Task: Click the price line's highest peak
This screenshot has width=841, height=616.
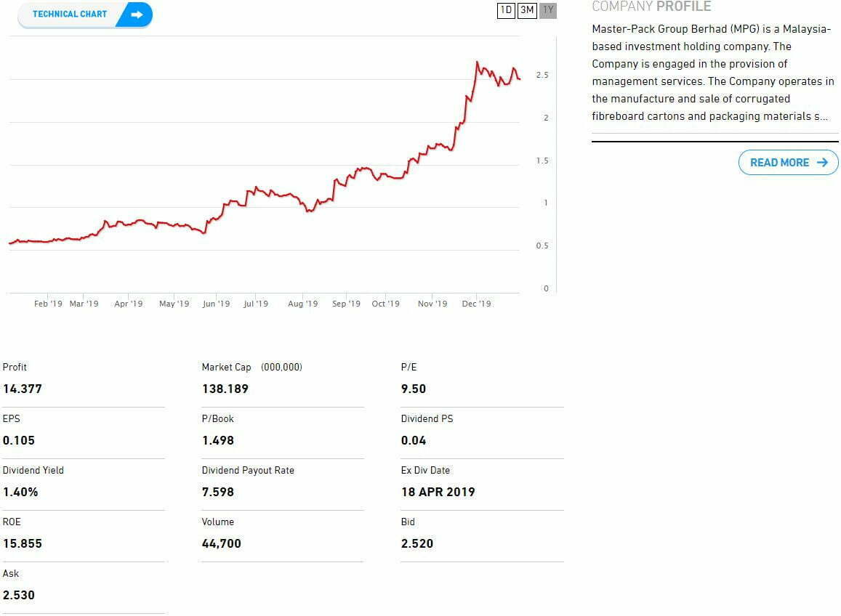Action: pyautogui.click(x=477, y=62)
